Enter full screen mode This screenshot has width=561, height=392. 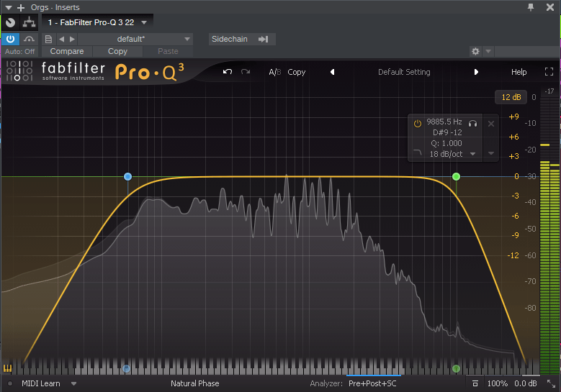(x=549, y=72)
